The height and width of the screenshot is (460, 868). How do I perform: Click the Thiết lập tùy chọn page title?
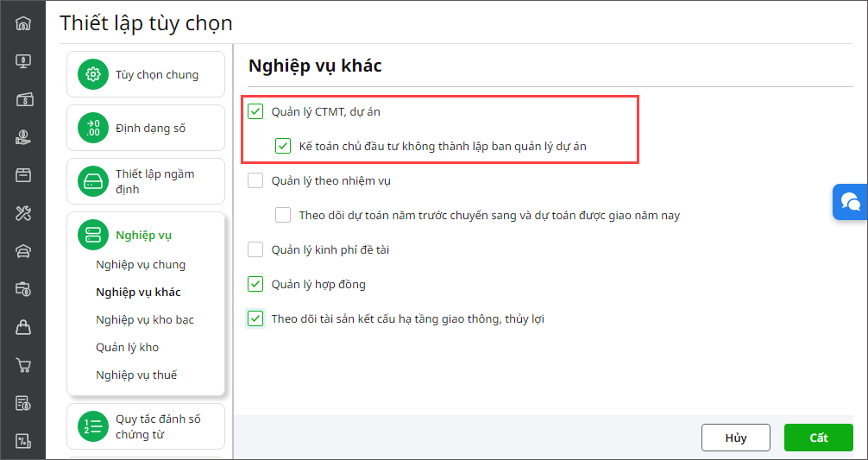(146, 23)
